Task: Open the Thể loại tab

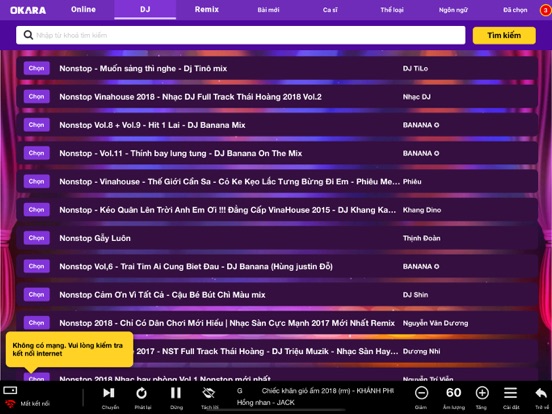Action: (392, 10)
